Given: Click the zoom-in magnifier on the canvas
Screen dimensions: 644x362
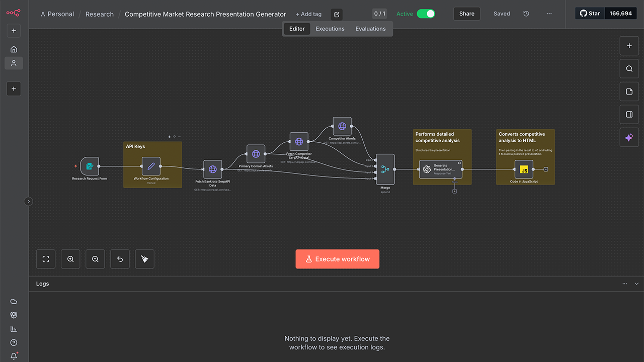Looking at the screenshot, I should point(70,258).
